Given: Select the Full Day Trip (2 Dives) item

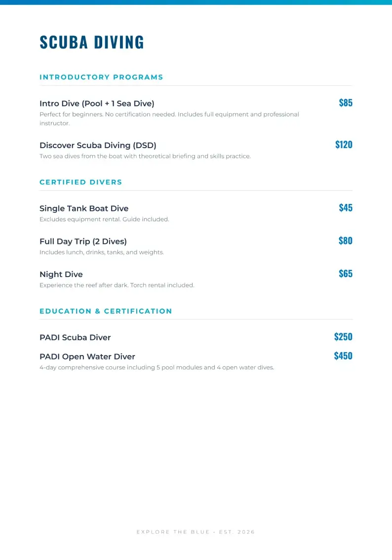Looking at the screenshot, I should 83,241.
